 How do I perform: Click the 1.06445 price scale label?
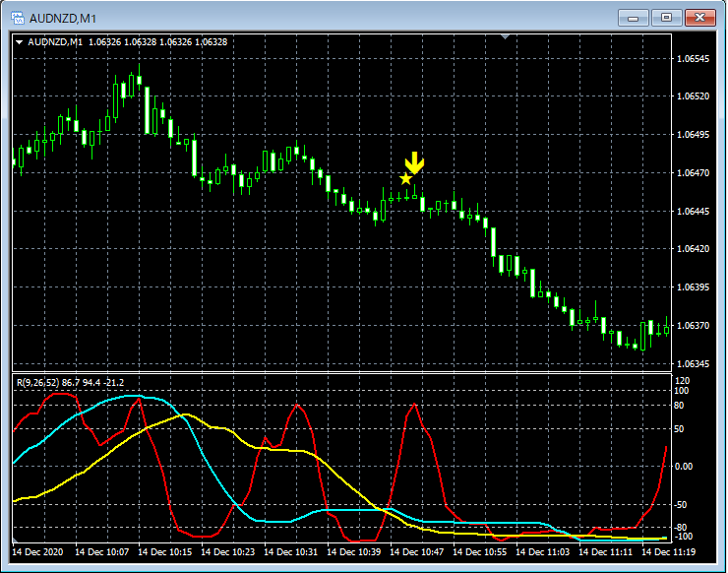[x=694, y=212]
